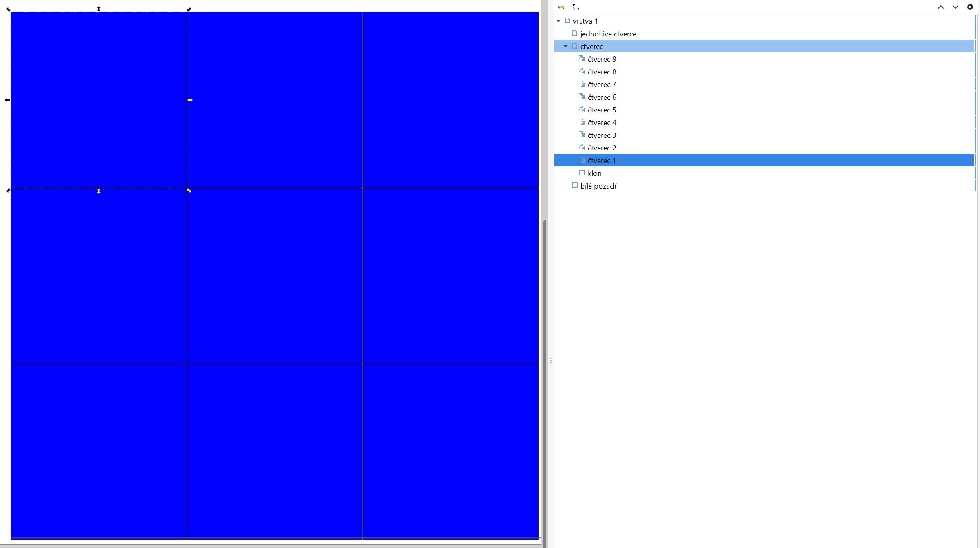This screenshot has width=980, height=548.
Task: Click the rectangle icon beside bílé pozadí
Action: (x=574, y=185)
